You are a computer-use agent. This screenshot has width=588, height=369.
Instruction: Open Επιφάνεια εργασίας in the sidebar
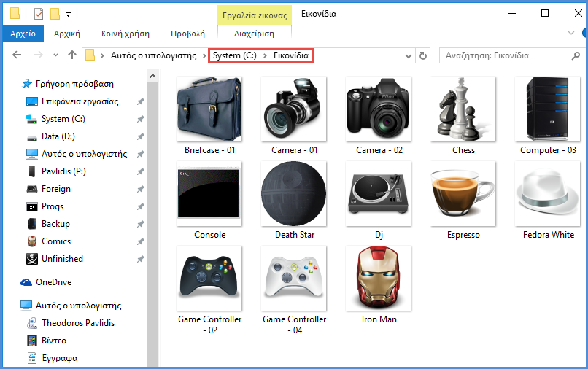click(80, 101)
